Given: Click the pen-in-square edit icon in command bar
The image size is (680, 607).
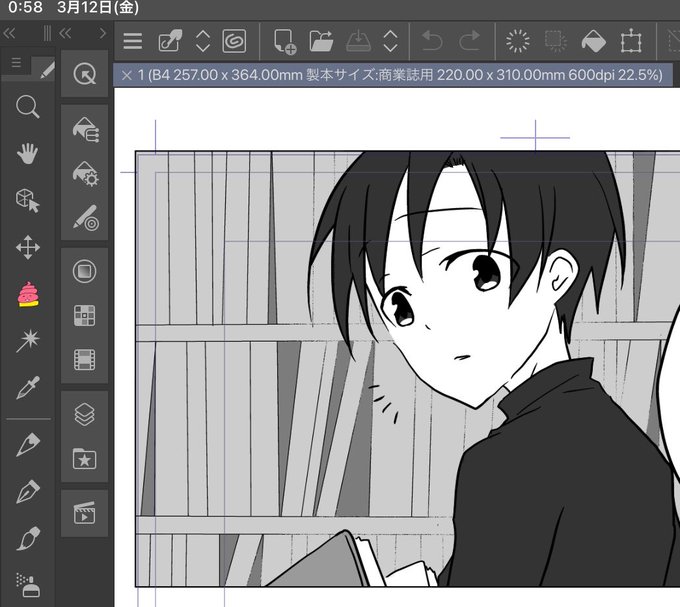Looking at the screenshot, I should (x=170, y=41).
